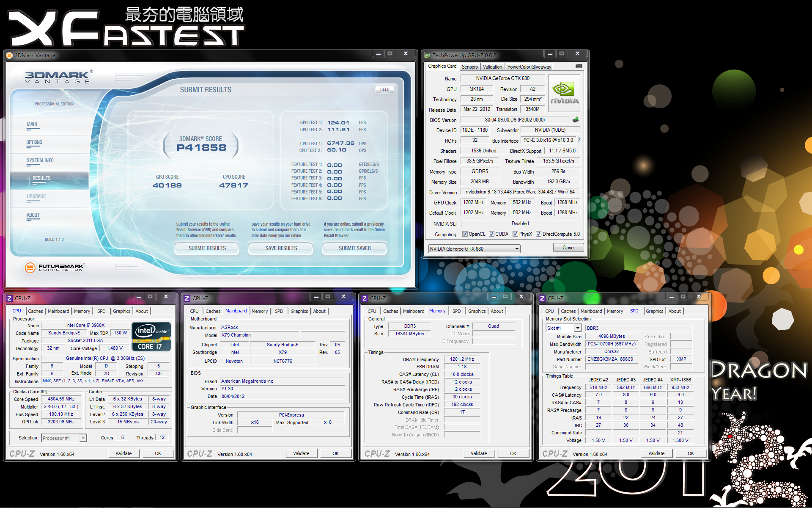Click the Model field X79 Champion
The width and height of the screenshot is (812, 508).
(260, 335)
